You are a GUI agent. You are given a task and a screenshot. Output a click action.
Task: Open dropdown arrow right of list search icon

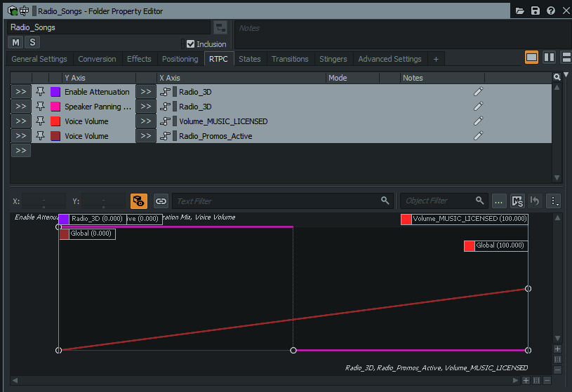click(566, 75)
